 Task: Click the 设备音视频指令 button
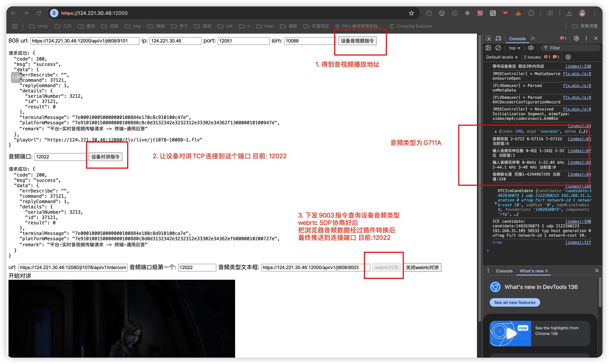[x=357, y=41]
